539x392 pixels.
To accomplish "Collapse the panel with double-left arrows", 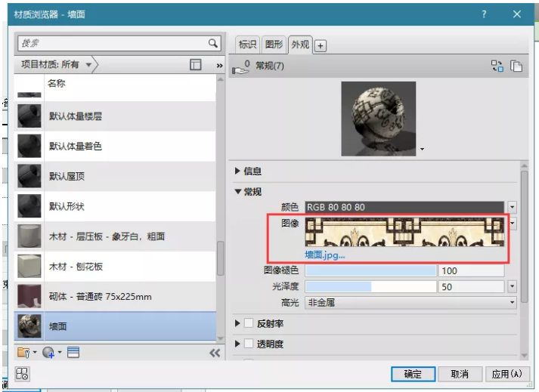I will coord(215,353).
